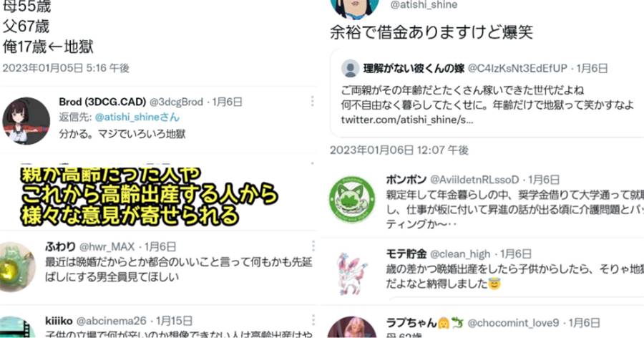Image resolution: width=644 pixels, height=338 pixels.
Task: Open ラブちゃん's profile avatar
Action: pos(352,327)
